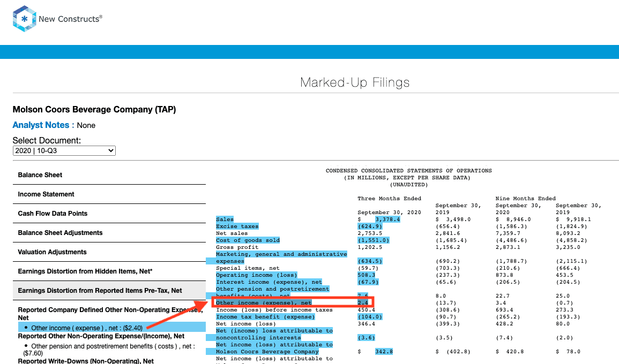Screen dimensions: 619x364
Task: Click the Net sales row label
Action: 232,233
